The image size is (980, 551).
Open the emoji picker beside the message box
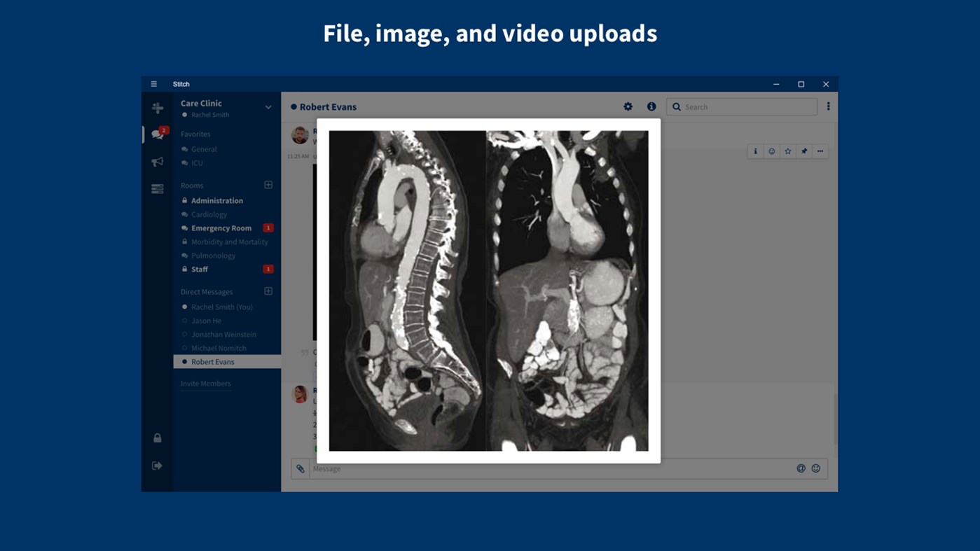(815, 468)
